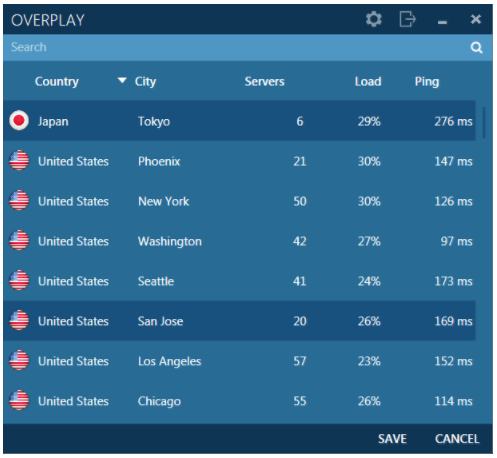Click server count 20 for San Jose
This screenshot has height=458, width=497.
300,322
